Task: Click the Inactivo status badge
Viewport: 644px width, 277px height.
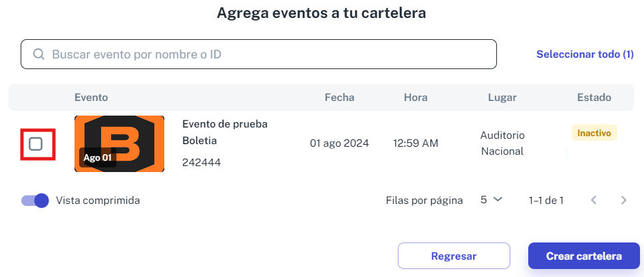Action: point(594,133)
